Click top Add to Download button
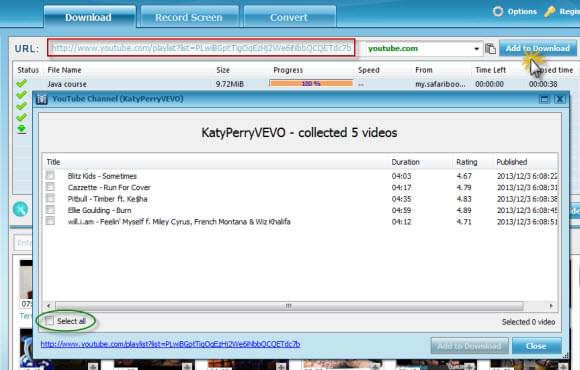The width and height of the screenshot is (580, 370). 537,48
